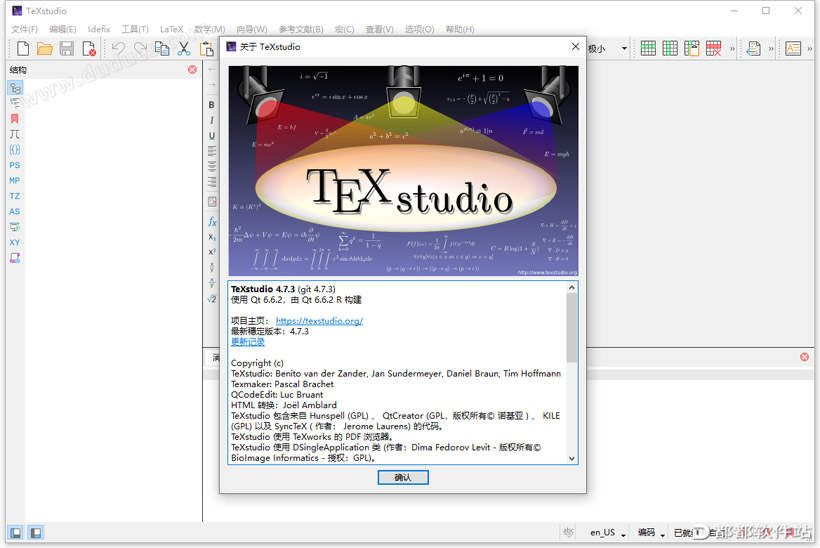Open the Idefix menu
Image resolution: width=820 pixels, height=548 pixels.
coord(99,29)
